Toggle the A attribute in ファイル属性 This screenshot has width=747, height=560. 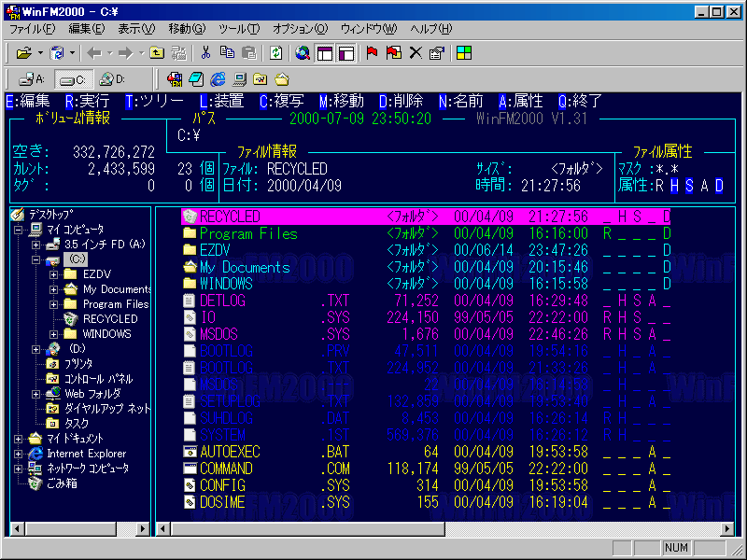point(705,186)
